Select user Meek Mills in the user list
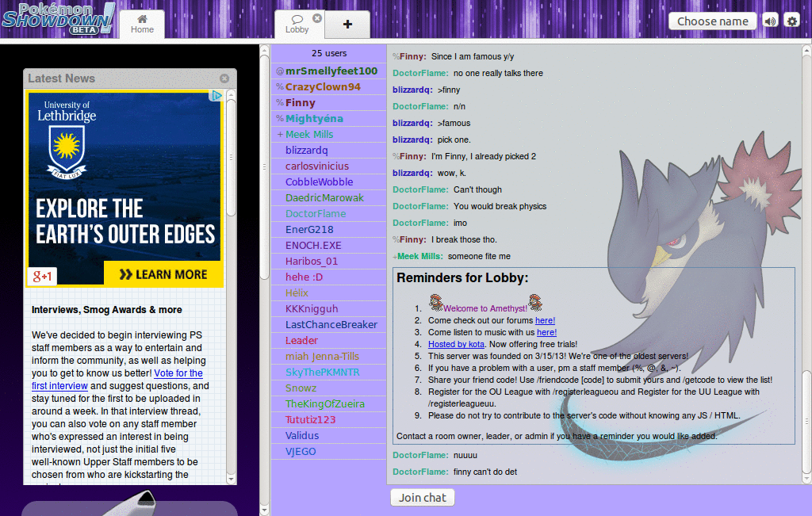The height and width of the screenshot is (516, 812). tap(329, 135)
